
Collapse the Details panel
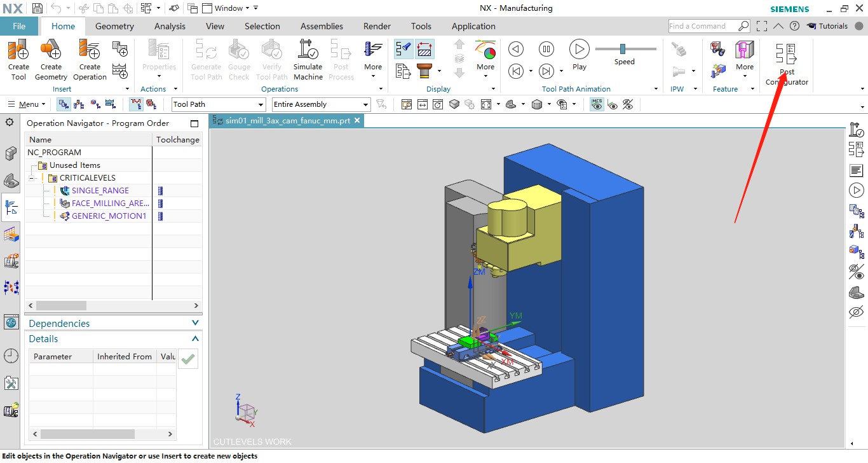coord(195,339)
